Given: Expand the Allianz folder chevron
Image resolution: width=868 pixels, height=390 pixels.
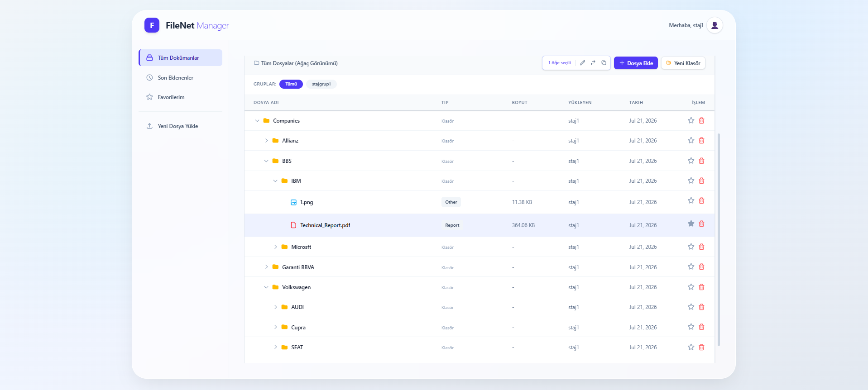Looking at the screenshot, I should pyautogui.click(x=266, y=141).
